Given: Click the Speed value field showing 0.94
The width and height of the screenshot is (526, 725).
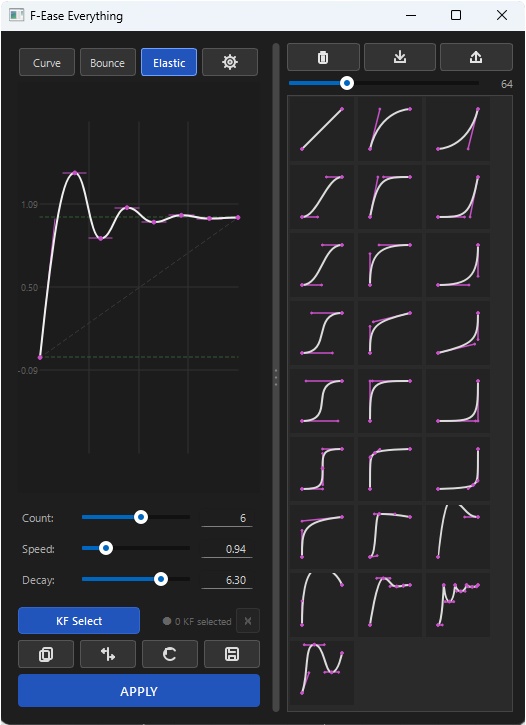Looking at the screenshot, I should click(226, 549).
